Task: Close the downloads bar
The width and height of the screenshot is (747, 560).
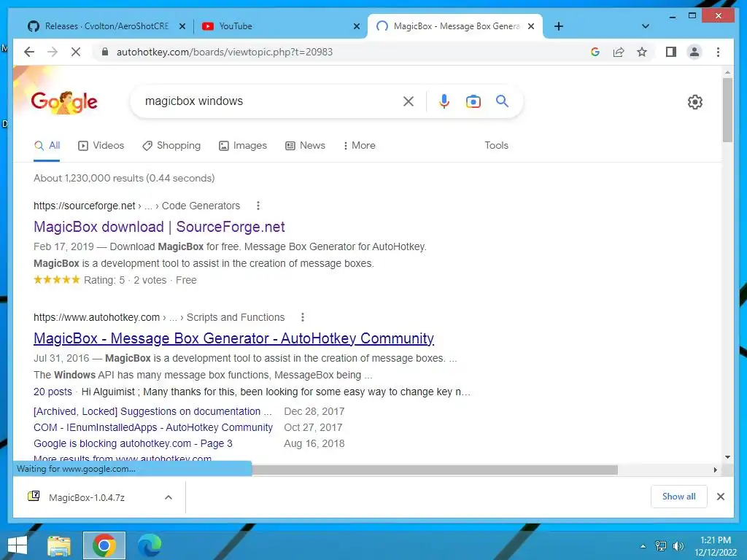Action: [720, 497]
